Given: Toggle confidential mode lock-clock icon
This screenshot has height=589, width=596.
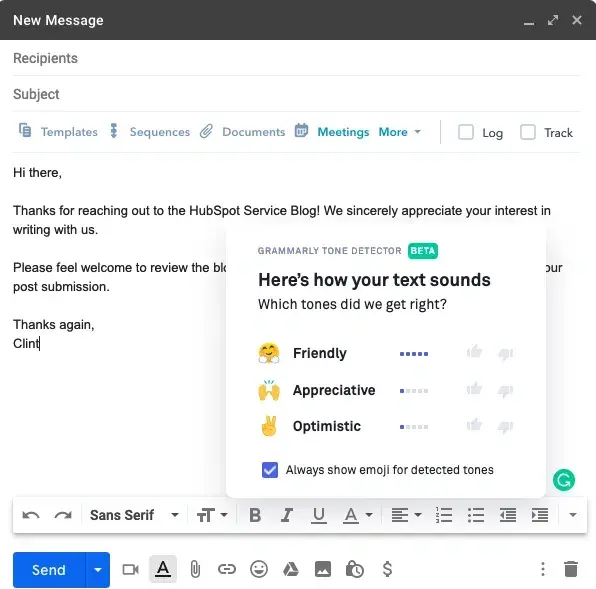Looking at the screenshot, I should pyautogui.click(x=355, y=569).
